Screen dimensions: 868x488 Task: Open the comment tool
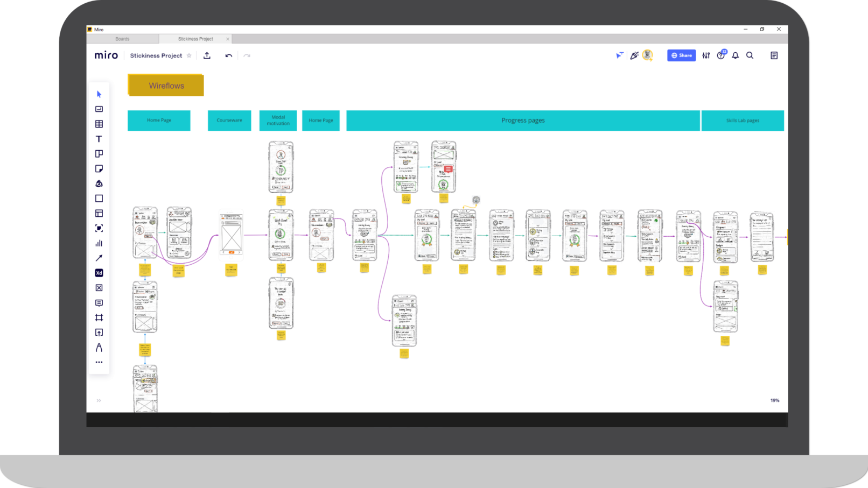[99, 303]
